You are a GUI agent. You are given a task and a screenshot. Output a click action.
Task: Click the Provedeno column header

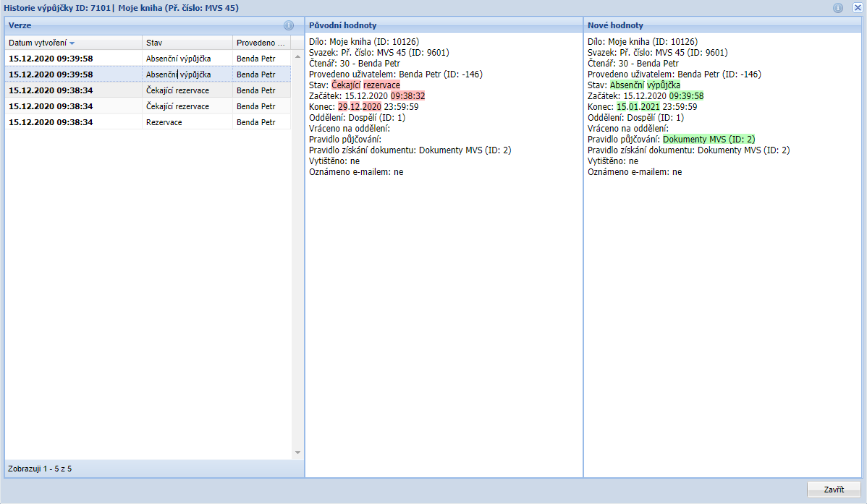(x=261, y=43)
